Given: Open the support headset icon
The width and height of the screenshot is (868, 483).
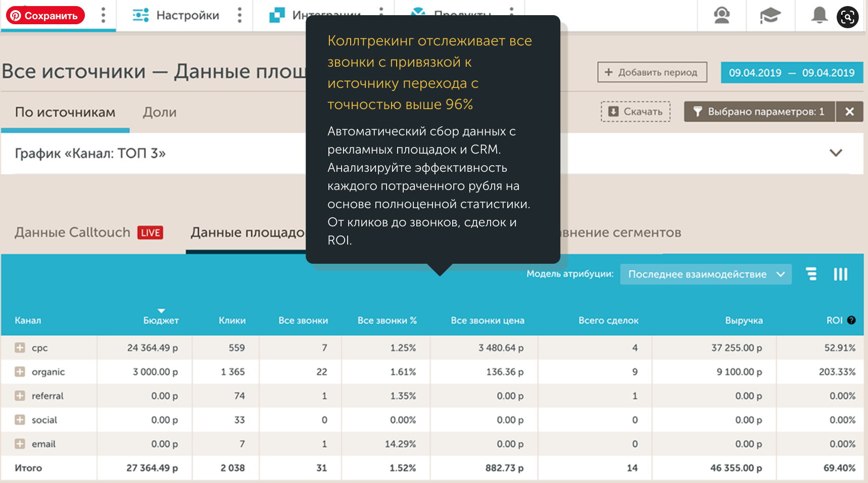Looking at the screenshot, I should pyautogui.click(x=721, y=16).
